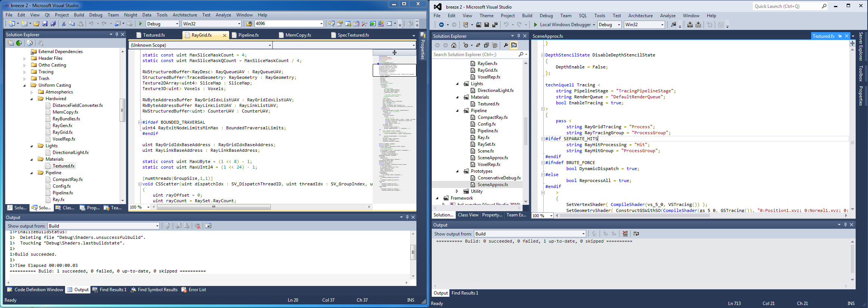Switch to the Pipeline.fx editor tab

pos(248,35)
